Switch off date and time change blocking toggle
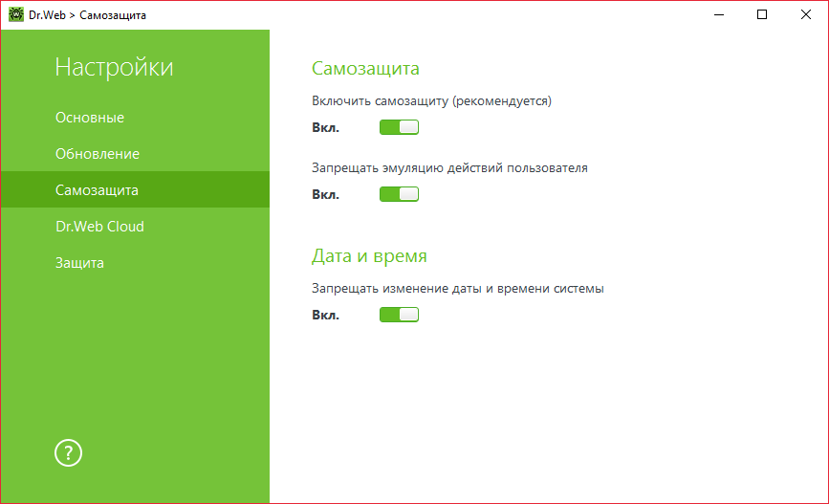829x504 pixels. pos(399,315)
